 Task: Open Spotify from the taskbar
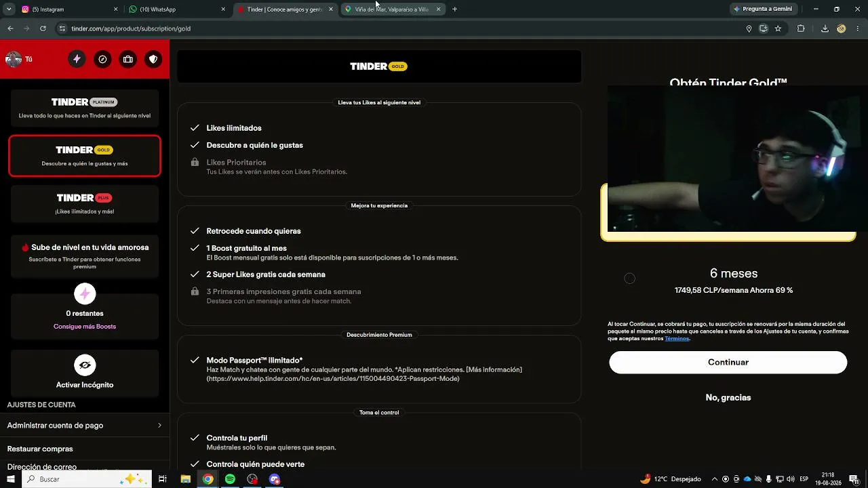tap(230, 479)
